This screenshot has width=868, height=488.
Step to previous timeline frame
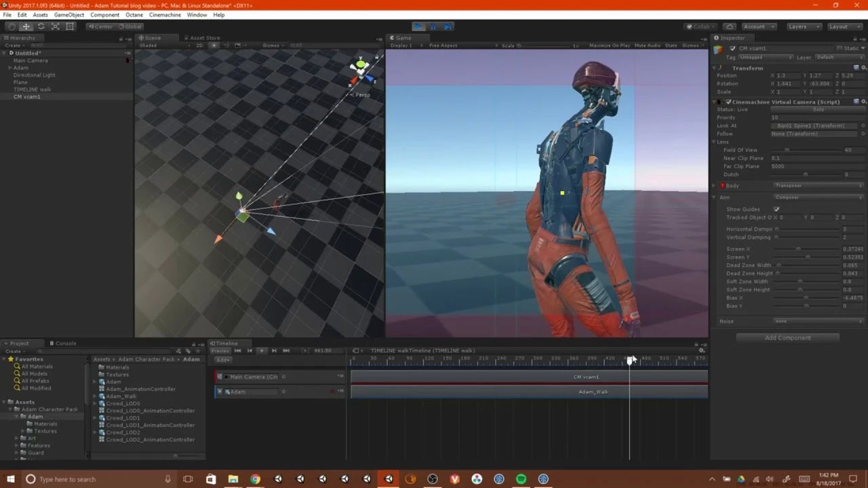pyautogui.click(x=250, y=350)
